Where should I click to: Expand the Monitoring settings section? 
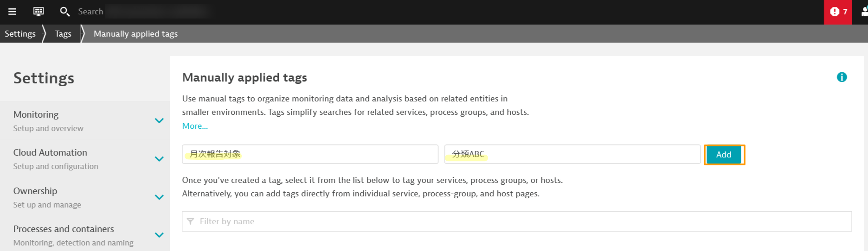click(x=159, y=121)
